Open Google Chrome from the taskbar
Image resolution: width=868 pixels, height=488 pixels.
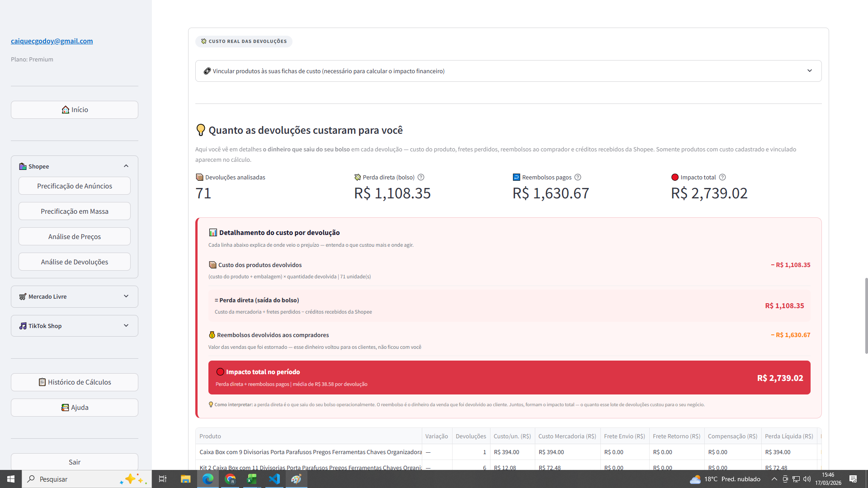(230, 479)
